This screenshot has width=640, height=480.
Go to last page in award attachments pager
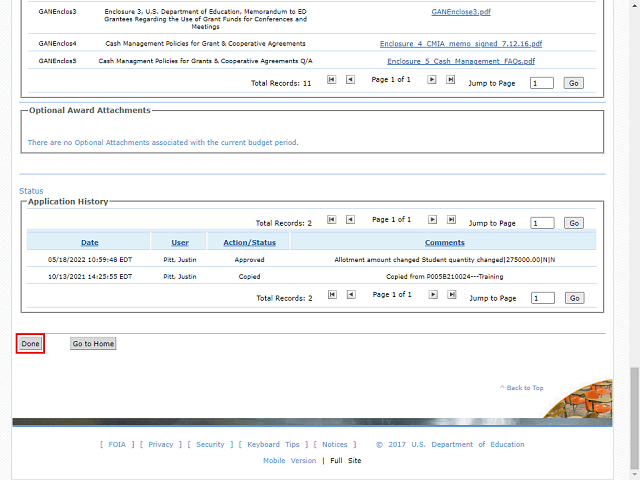click(450, 80)
